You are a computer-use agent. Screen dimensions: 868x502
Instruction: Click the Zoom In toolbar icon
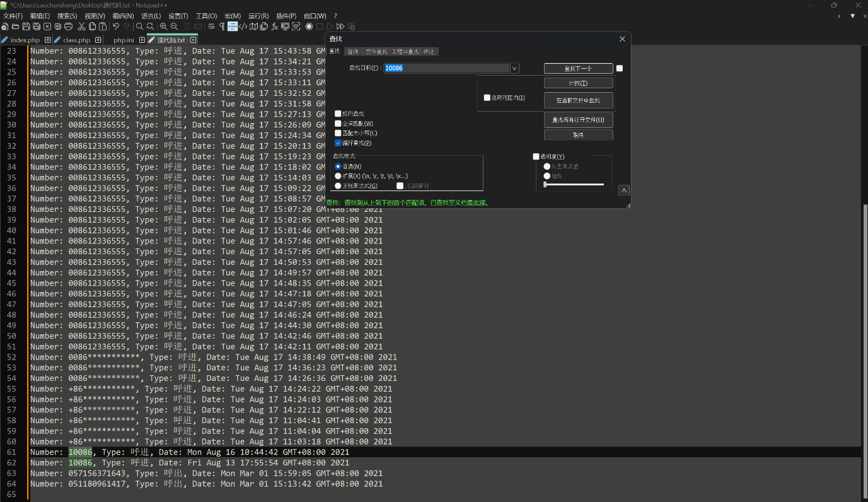[x=163, y=26]
